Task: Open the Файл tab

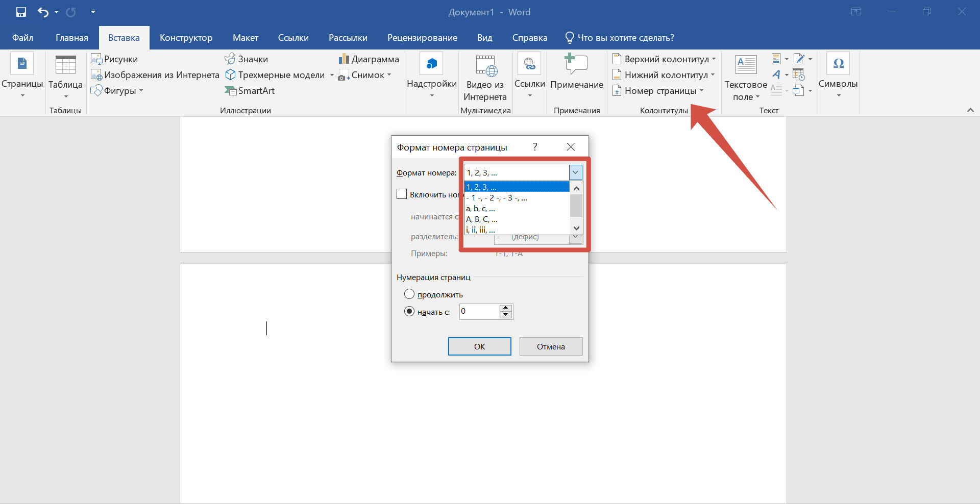Action: 22,38
